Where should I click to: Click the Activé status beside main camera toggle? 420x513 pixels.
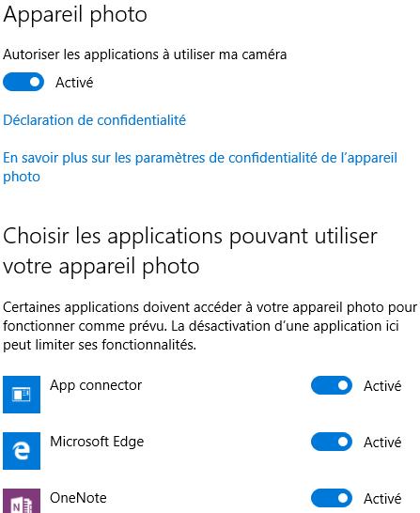pos(74,83)
